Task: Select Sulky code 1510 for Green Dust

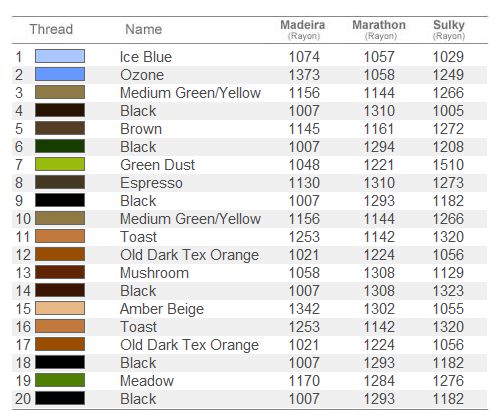Action: click(x=448, y=165)
